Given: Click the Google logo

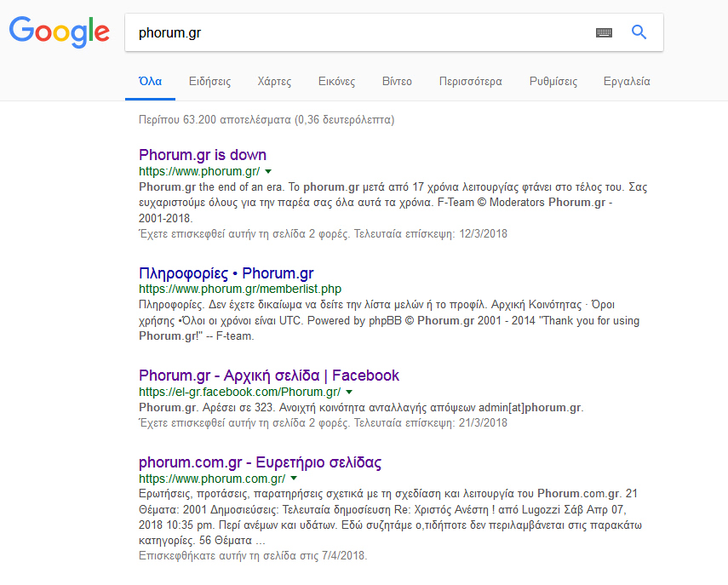Looking at the screenshot, I should (60, 32).
